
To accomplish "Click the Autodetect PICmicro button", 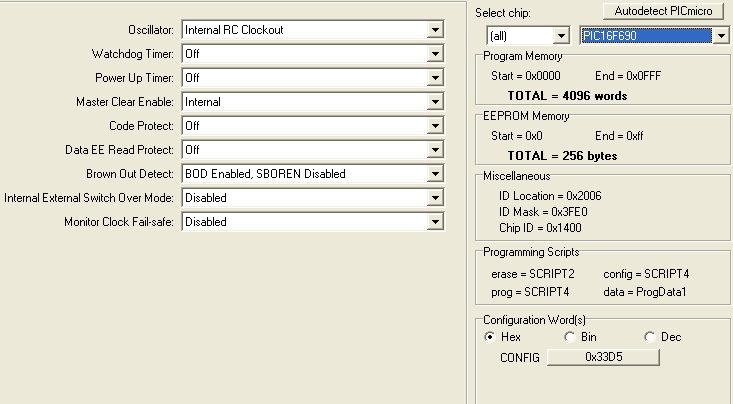I will click(x=662, y=11).
